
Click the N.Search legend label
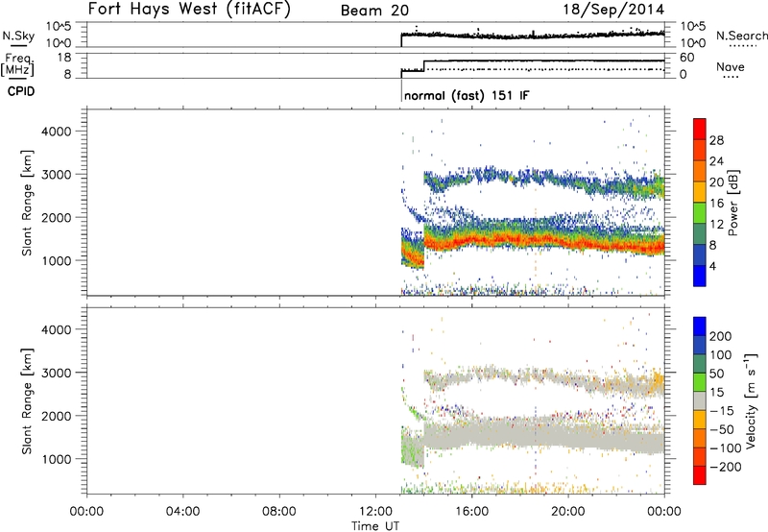point(741,36)
